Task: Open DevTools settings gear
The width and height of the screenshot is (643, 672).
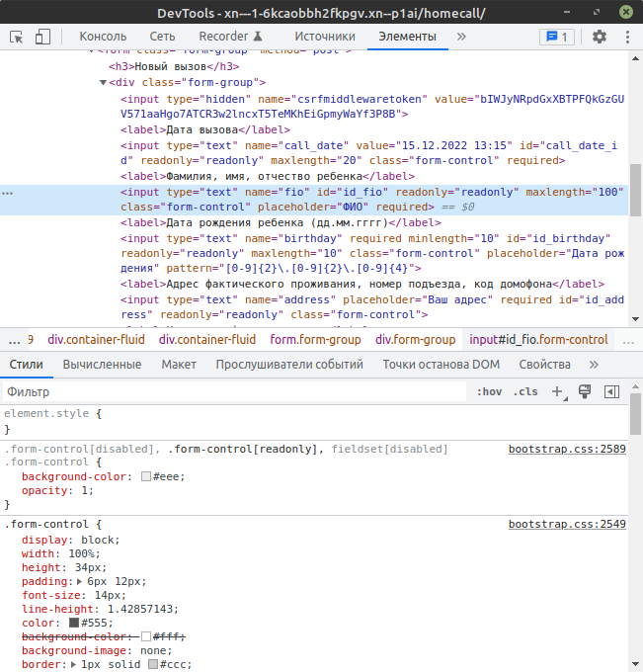Action: pos(600,37)
